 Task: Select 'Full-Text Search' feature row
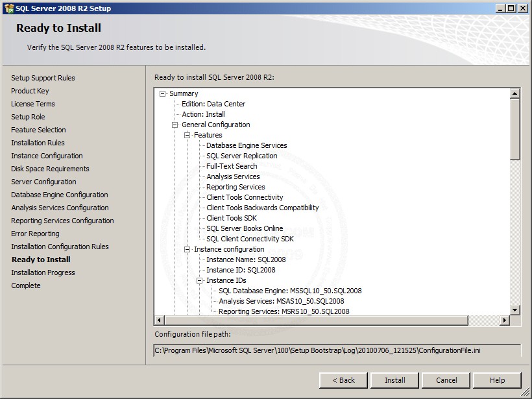point(232,166)
